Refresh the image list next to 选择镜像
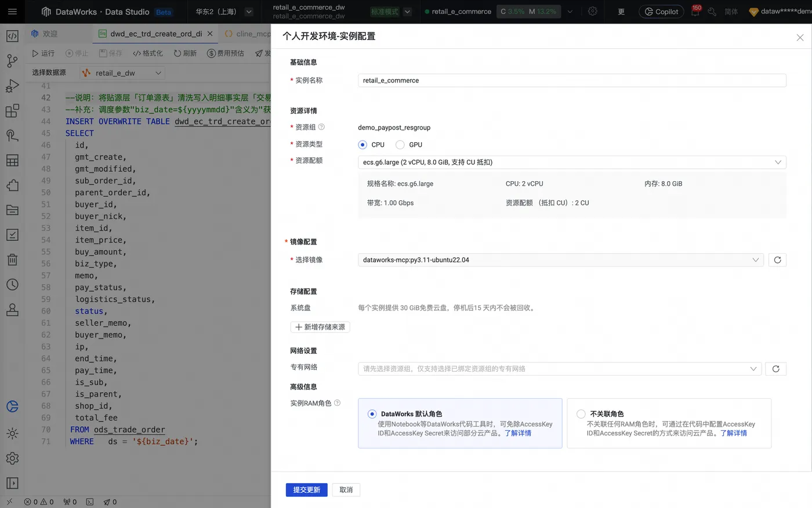This screenshot has height=508, width=812. 777,260
